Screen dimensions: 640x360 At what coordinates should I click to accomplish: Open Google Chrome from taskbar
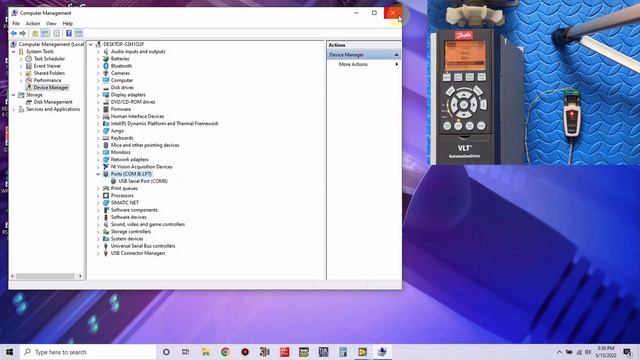click(x=225, y=352)
